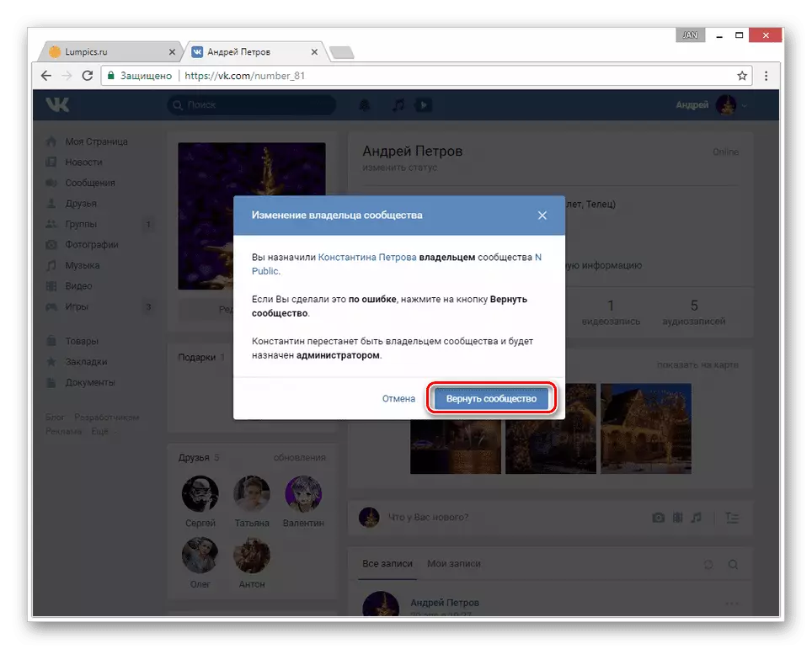Attach photo using camera icon in post box
The image size is (812, 649).
tap(658, 518)
